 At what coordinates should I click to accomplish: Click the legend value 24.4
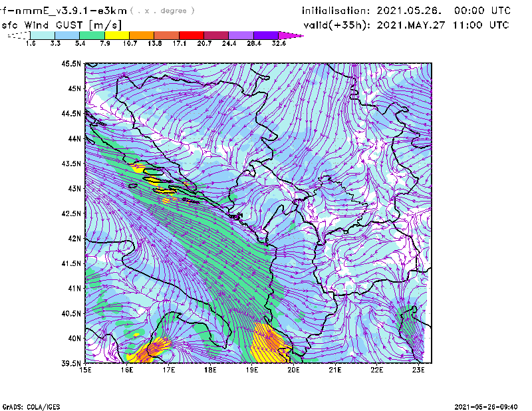coord(229,43)
